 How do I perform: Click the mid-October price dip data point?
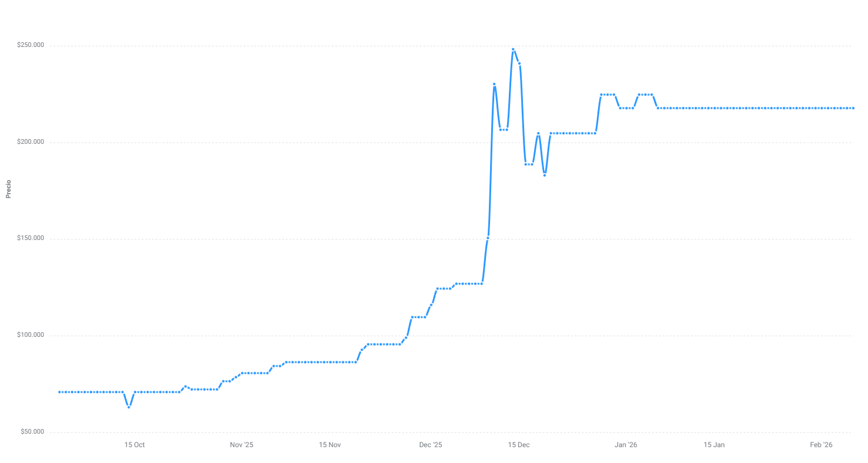129,407
